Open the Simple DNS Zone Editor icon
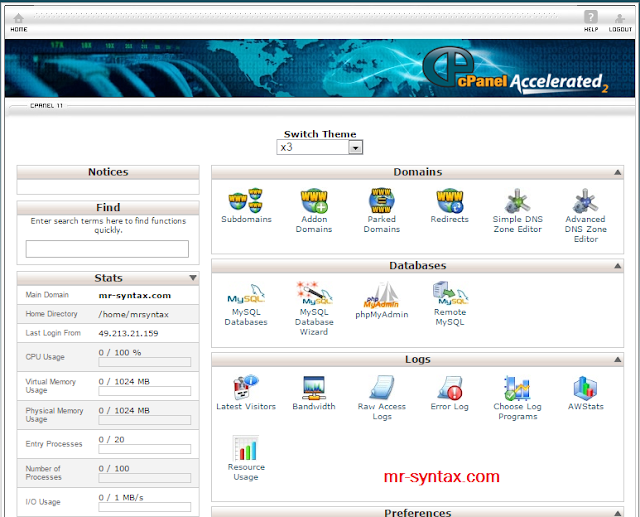Screen dimensions: 640x517 tap(517, 200)
